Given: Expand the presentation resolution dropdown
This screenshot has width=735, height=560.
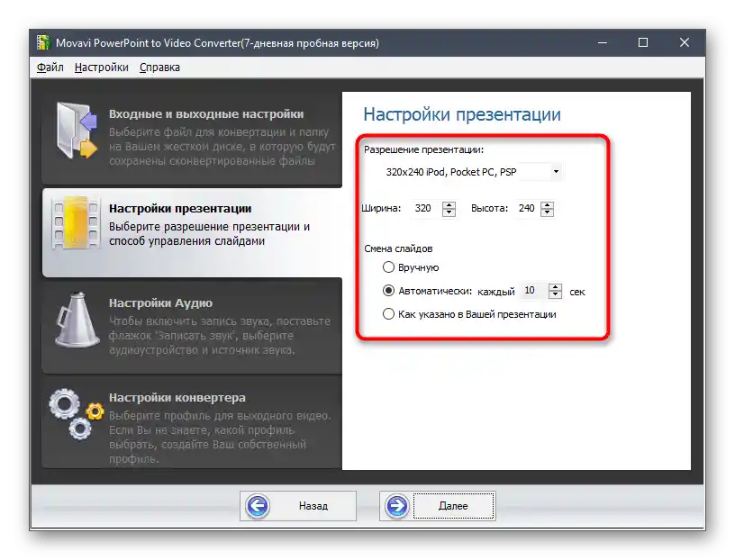Looking at the screenshot, I should pyautogui.click(x=556, y=172).
